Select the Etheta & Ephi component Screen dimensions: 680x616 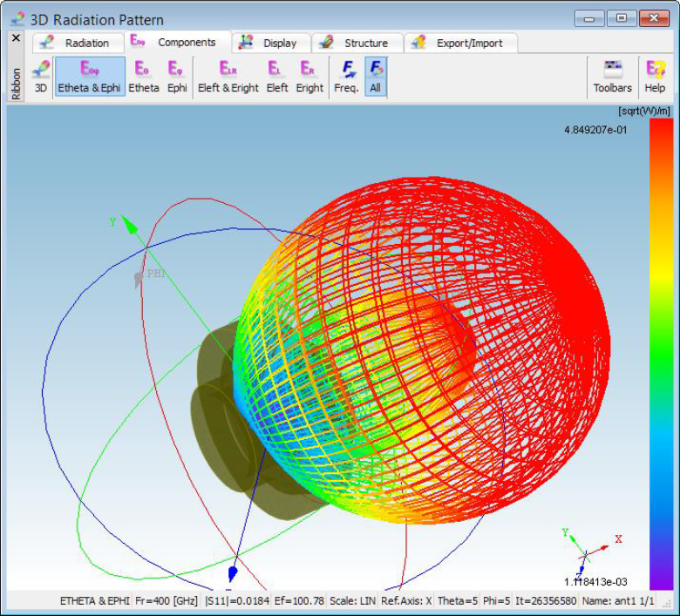(89, 76)
